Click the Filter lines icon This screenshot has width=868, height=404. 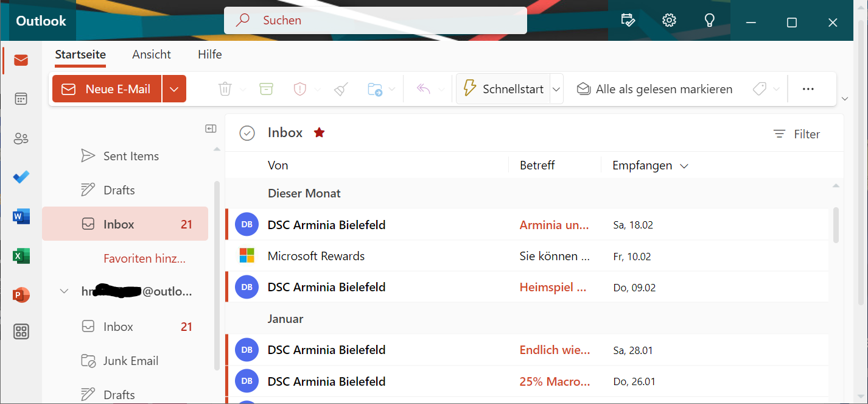[x=779, y=134]
